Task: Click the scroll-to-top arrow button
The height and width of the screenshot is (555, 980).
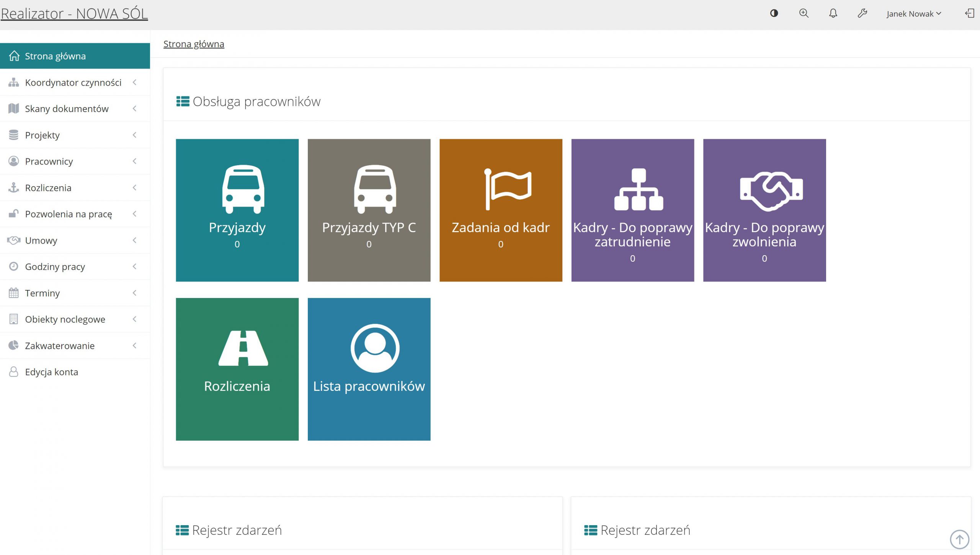Action: [959, 539]
